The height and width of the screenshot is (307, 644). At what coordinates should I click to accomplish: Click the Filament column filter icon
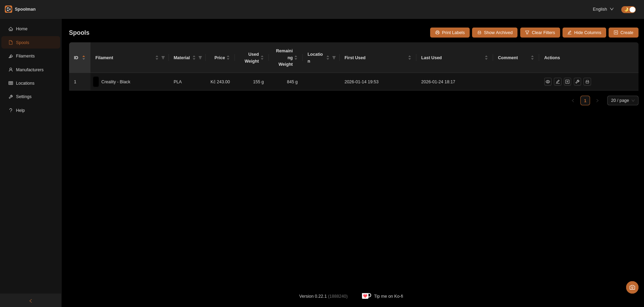click(163, 58)
